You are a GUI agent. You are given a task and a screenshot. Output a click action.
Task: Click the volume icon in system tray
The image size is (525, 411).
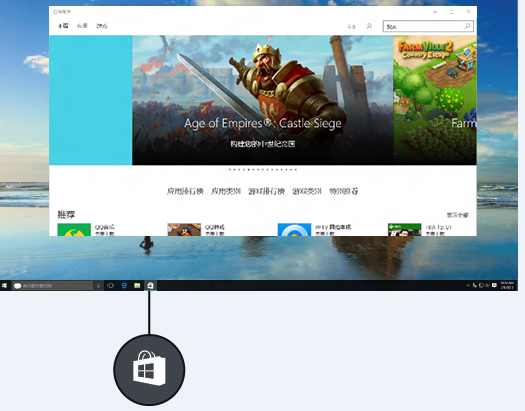point(487,285)
